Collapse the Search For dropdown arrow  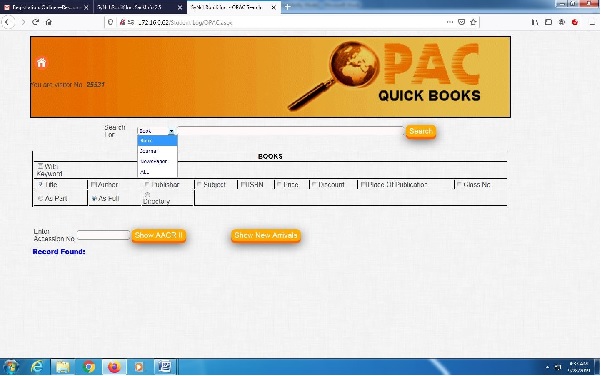click(x=171, y=131)
